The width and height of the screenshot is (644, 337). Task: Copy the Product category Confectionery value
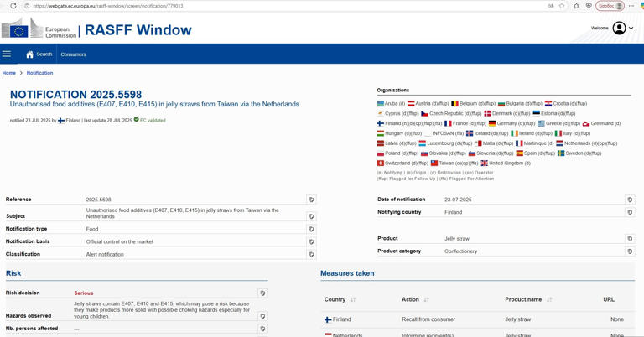[630, 251]
